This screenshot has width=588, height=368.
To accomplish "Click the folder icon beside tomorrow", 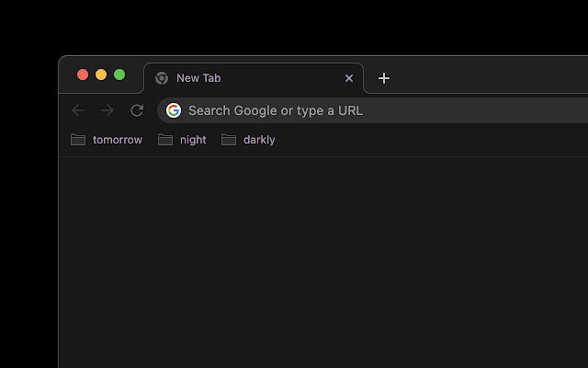I will [x=78, y=140].
